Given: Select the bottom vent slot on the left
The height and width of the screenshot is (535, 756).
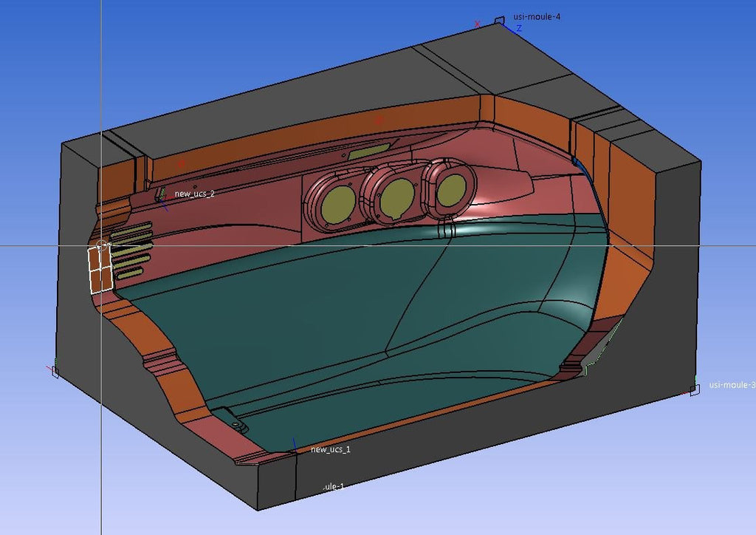Looking at the screenshot, I should tap(129, 273).
